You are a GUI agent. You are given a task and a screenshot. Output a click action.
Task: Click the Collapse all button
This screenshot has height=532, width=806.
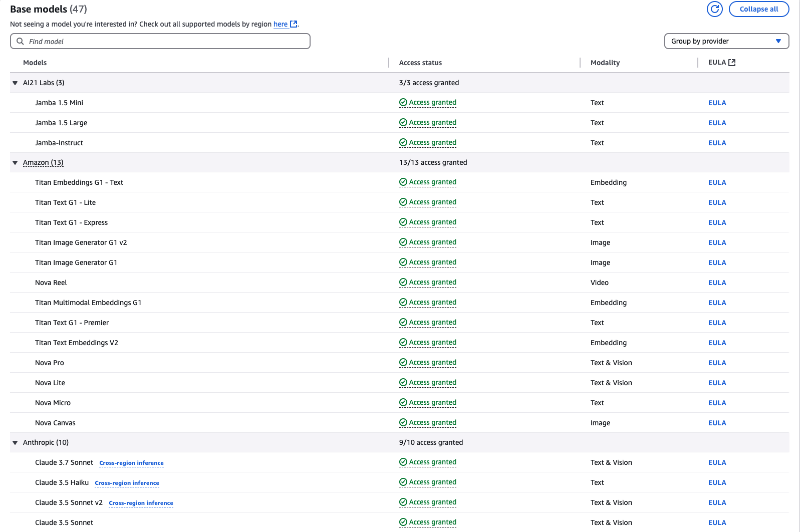[x=759, y=9]
